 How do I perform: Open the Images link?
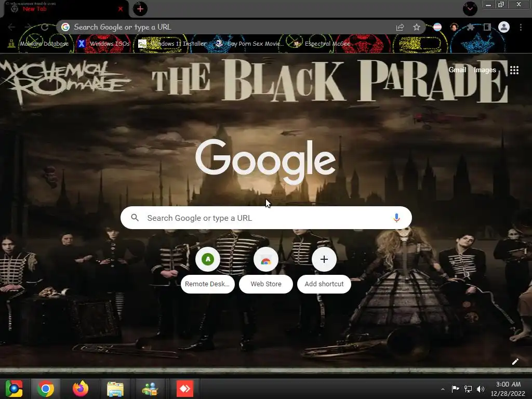[x=485, y=70]
